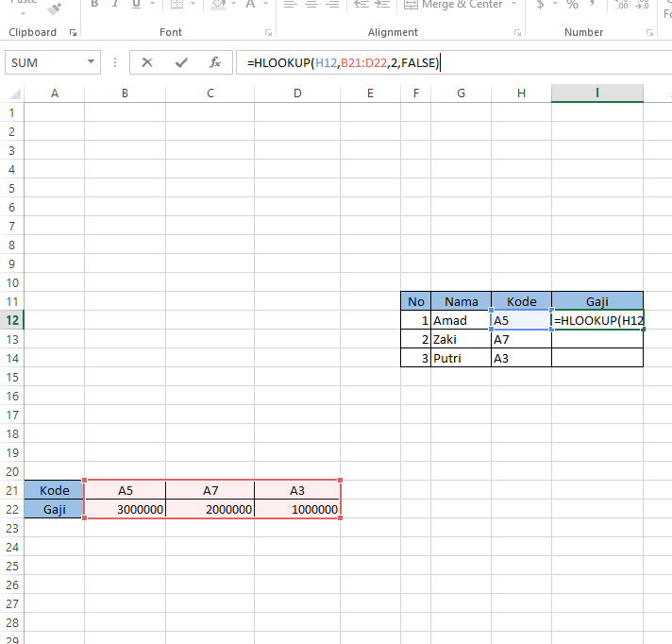This screenshot has width=672, height=644.
Task: Align text right
Action: pyautogui.click(x=332, y=4)
